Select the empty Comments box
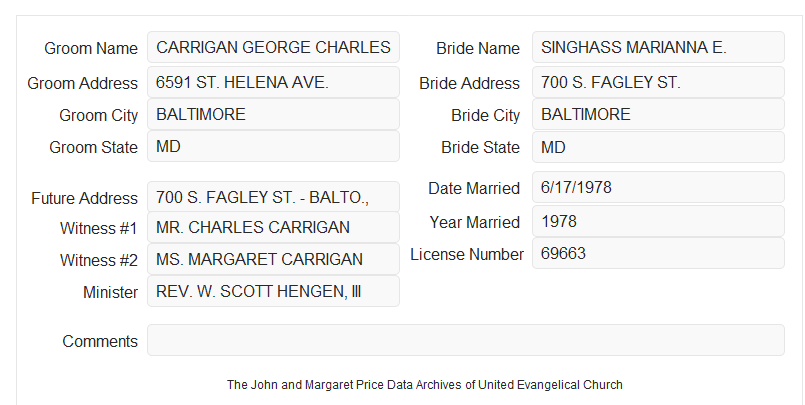This screenshot has width=805, height=405. pyautogui.click(x=466, y=340)
